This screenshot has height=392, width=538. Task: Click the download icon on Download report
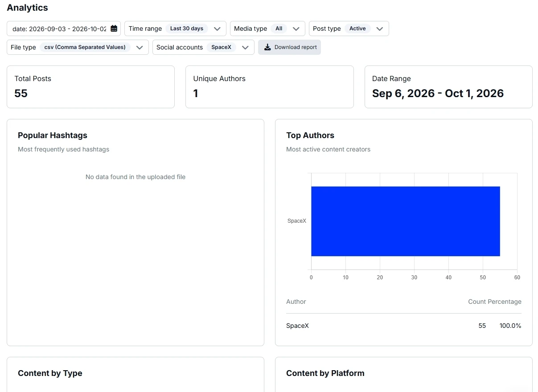pos(267,47)
